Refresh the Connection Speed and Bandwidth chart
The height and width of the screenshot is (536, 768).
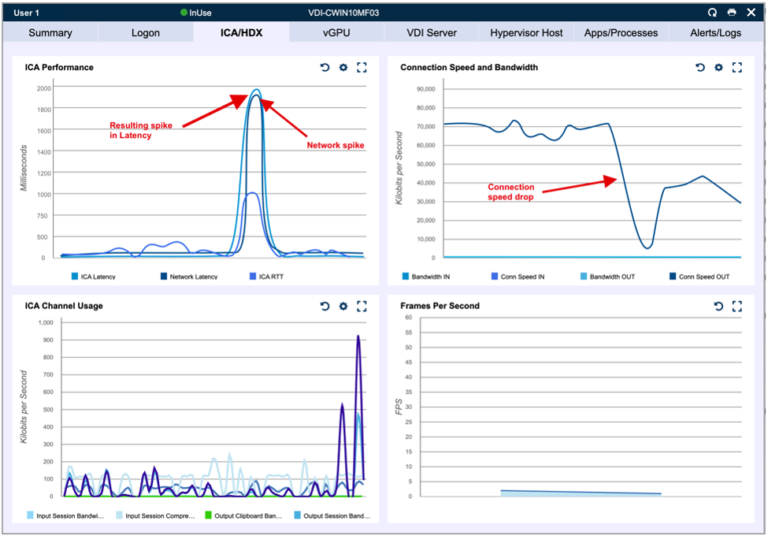pos(700,67)
